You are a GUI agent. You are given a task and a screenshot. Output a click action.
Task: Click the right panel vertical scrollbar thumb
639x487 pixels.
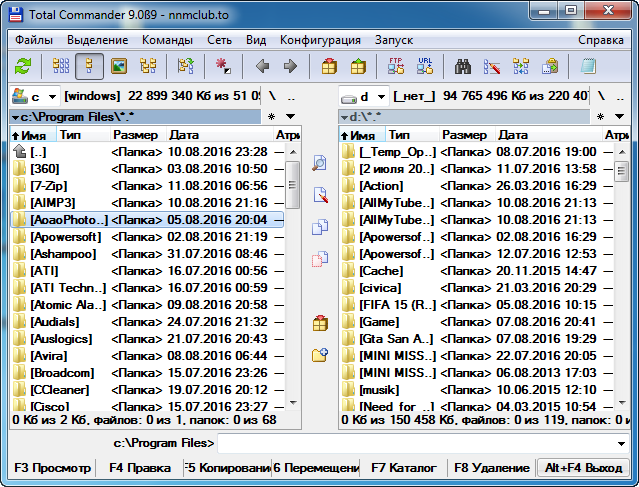[621, 171]
